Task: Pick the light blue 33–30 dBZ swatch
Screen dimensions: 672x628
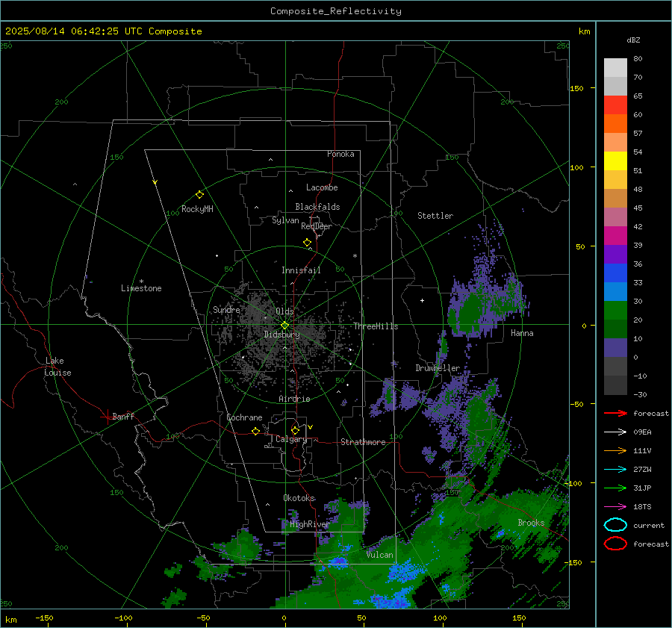Action: point(615,291)
